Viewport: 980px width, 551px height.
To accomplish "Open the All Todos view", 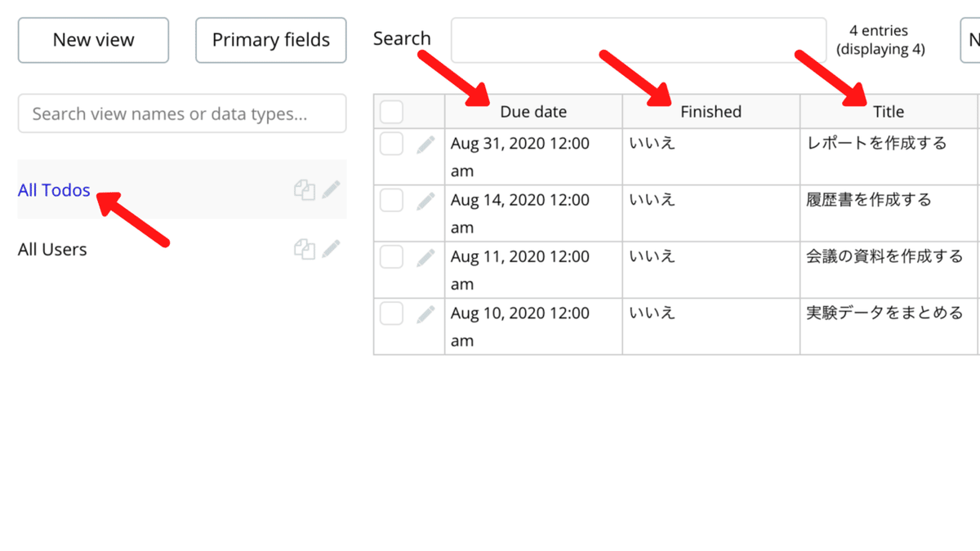I will [x=54, y=190].
